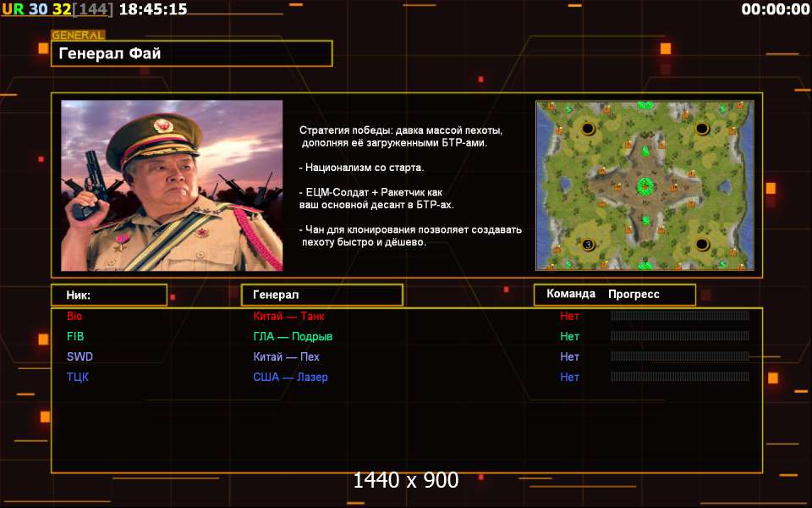Click FIB's loading progress bar

pyautogui.click(x=680, y=336)
